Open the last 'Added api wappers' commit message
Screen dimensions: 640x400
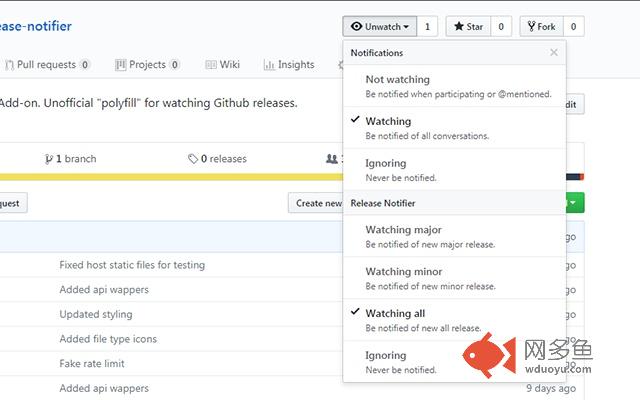pos(104,388)
